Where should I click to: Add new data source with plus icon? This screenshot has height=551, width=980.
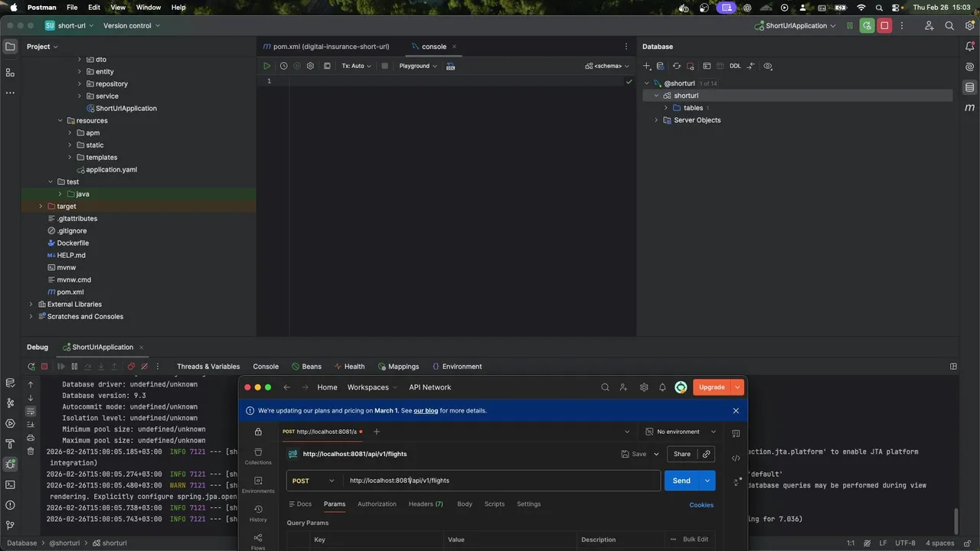click(x=647, y=66)
